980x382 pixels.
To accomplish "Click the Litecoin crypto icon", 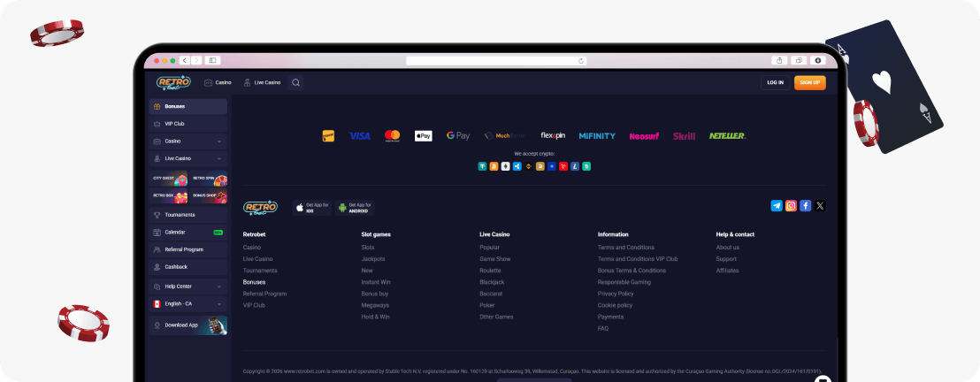I will pyautogui.click(x=575, y=166).
